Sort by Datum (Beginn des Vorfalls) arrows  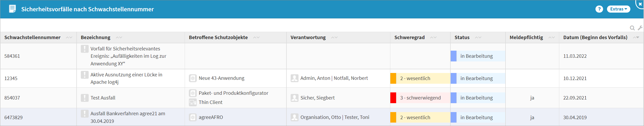tap(636, 38)
